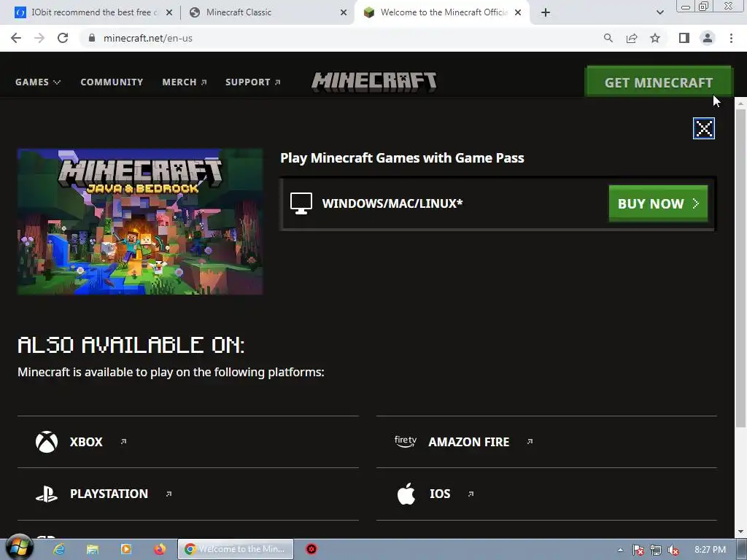Click the Minecraft logo in the header
The image size is (747, 560).
click(x=374, y=82)
